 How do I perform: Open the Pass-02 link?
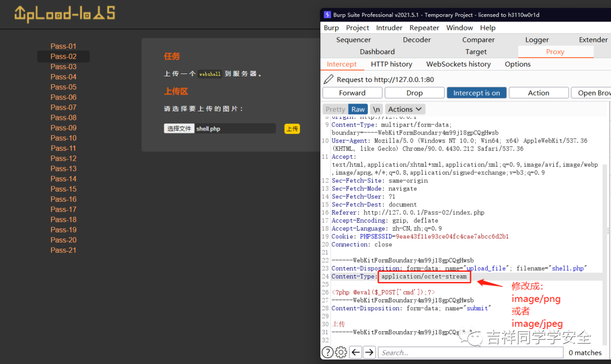[x=63, y=57]
